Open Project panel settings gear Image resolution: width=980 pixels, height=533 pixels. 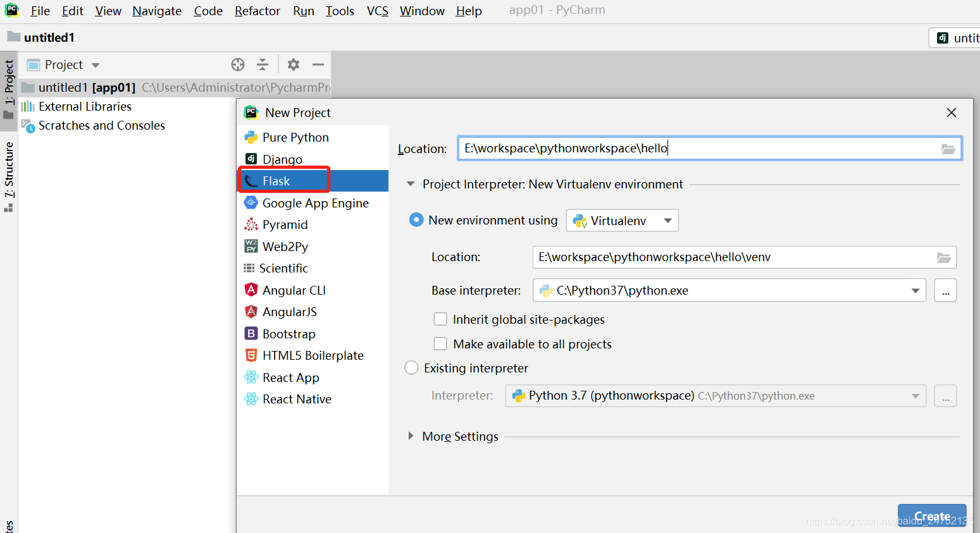[294, 64]
